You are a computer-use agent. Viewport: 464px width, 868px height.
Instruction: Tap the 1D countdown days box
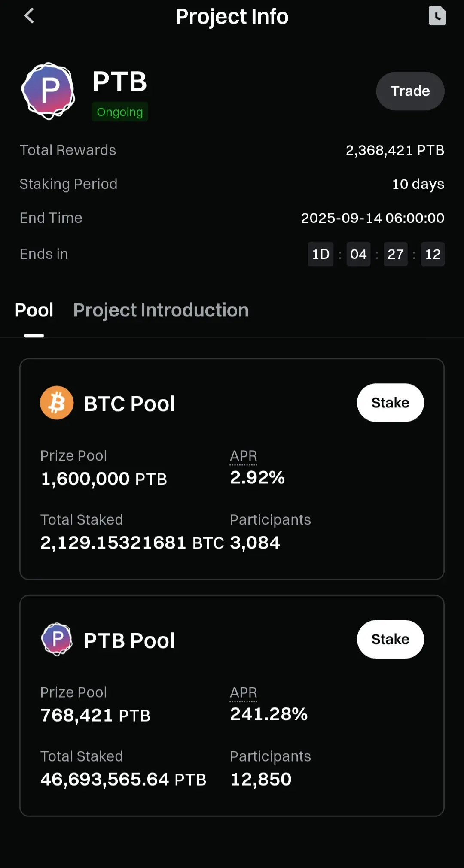point(321,254)
